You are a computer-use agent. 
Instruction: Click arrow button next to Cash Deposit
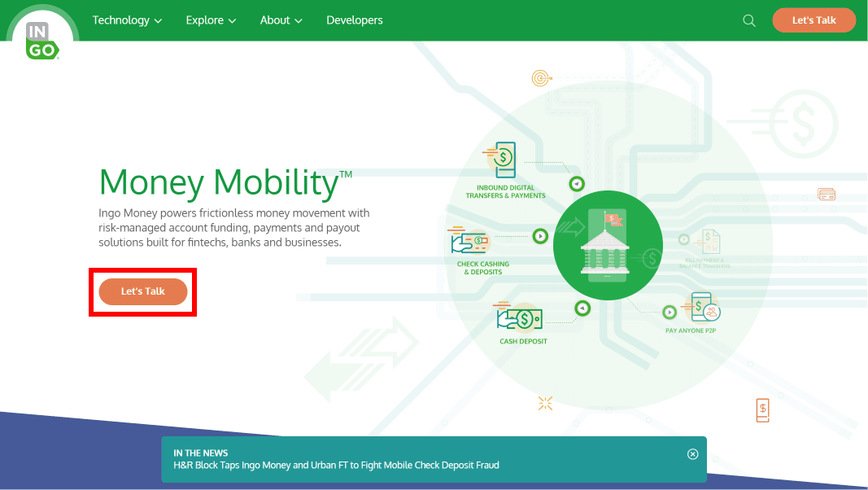(582, 308)
